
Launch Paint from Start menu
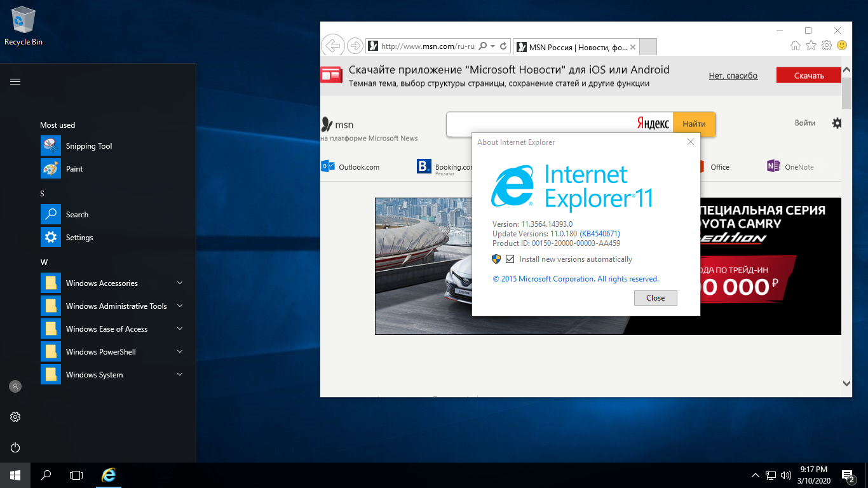coord(112,169)
